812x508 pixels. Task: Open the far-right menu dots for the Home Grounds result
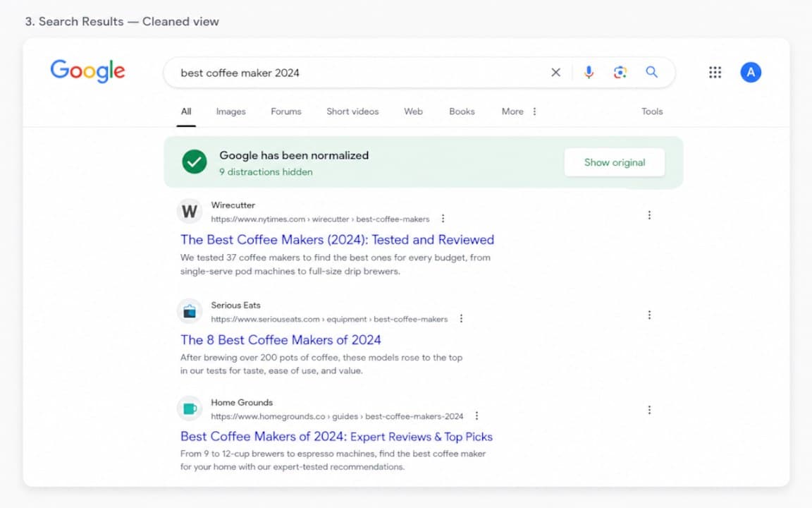point(649,410)
